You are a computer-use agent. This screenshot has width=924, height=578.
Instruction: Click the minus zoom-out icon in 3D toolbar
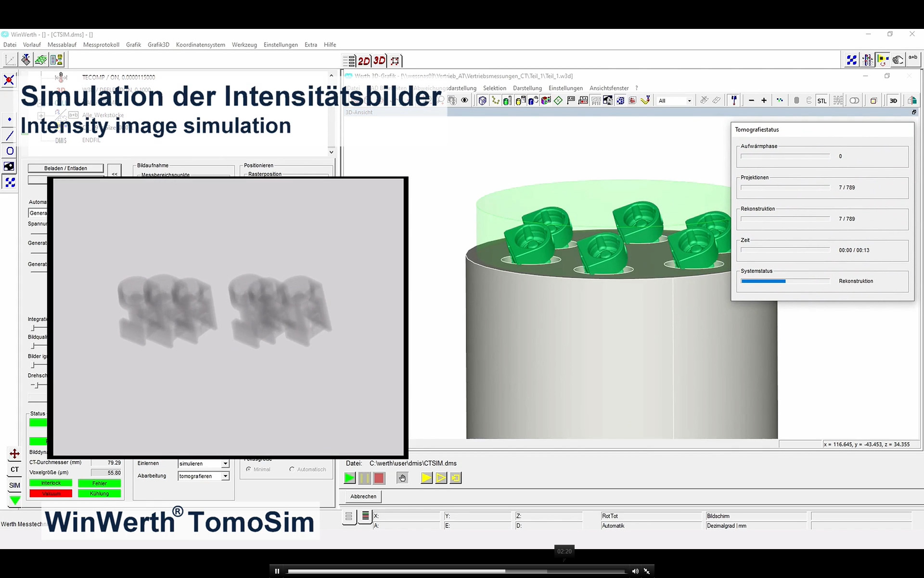coord(751,100)
